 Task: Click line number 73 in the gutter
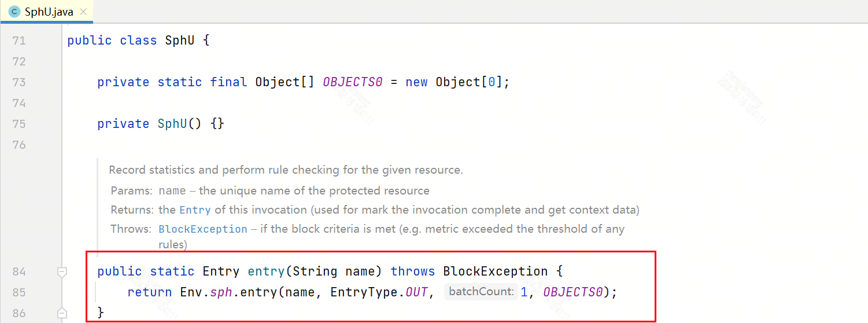point(19,82)
